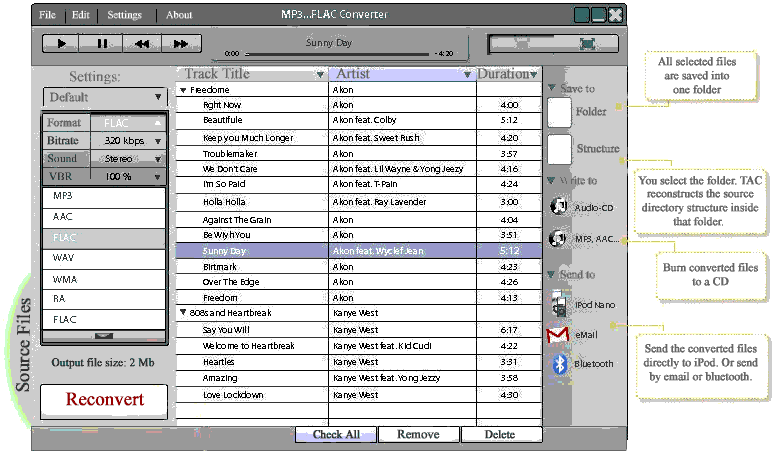The width and height of the screenshot is (776, 460).
Task: Open the Default settings preset dropdown
Action: (x=104, y=97)
